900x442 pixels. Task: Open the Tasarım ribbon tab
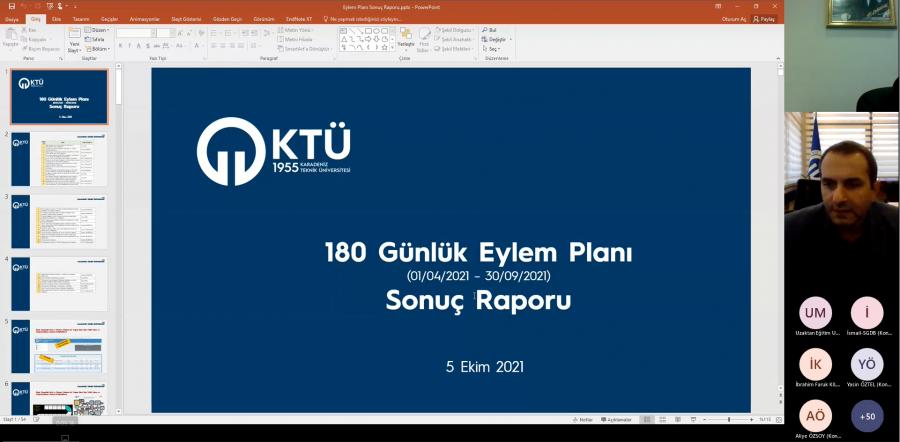pyautogui.click(x=81, y=18)
